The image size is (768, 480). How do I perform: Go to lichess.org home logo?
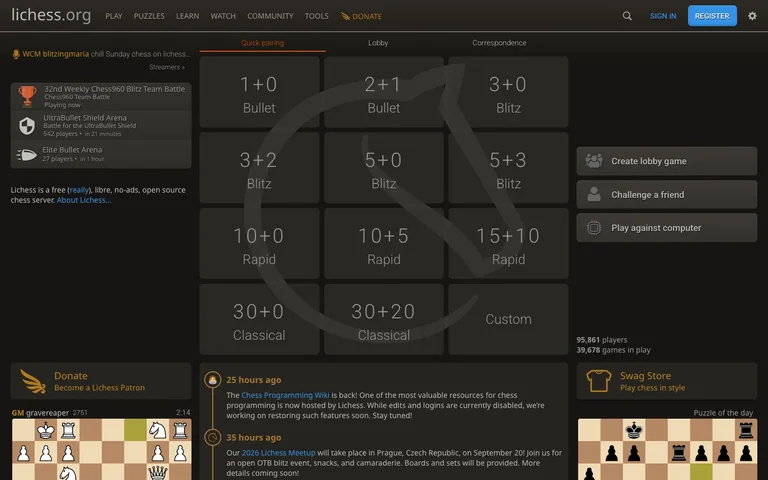pyautogui.click(x=51, y=15)
